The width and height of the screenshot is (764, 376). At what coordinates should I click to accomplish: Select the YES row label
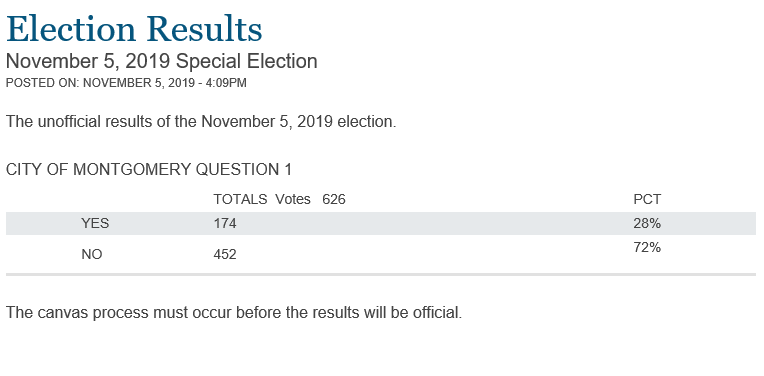pyautogui.click(x=95, y=224)
